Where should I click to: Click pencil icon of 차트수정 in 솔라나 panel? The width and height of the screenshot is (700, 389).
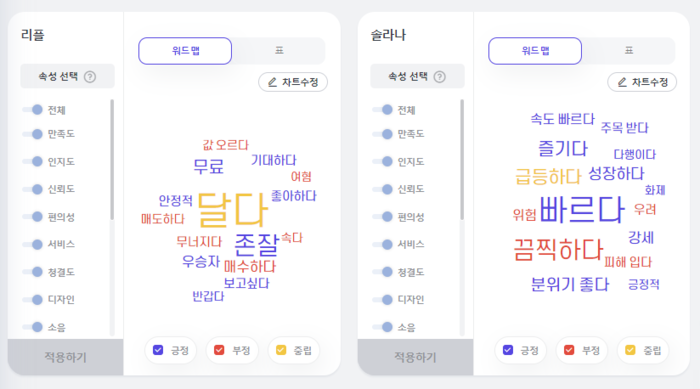622,82
